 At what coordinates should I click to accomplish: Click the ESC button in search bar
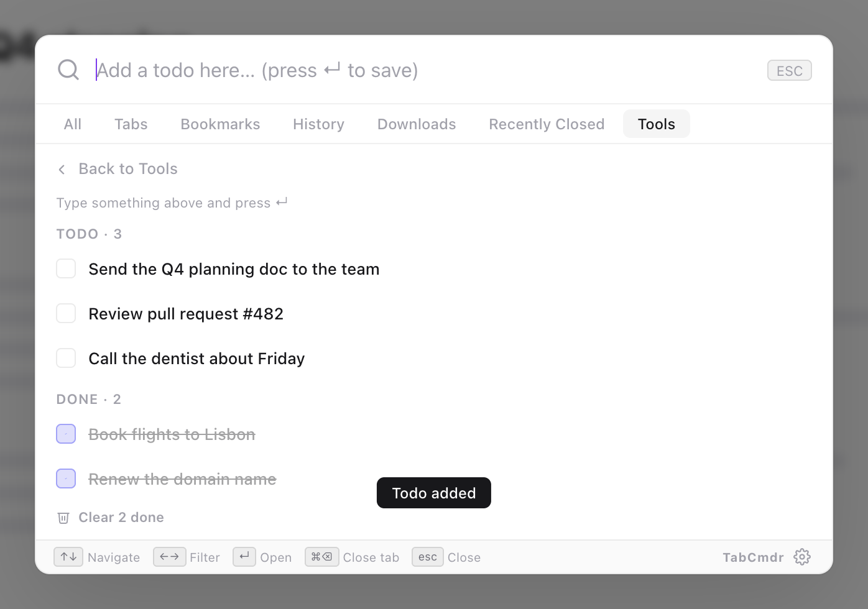(x=790, y=71)
